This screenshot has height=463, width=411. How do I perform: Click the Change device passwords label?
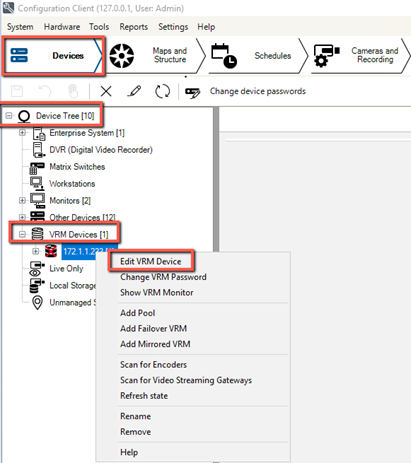click(258, 91)
